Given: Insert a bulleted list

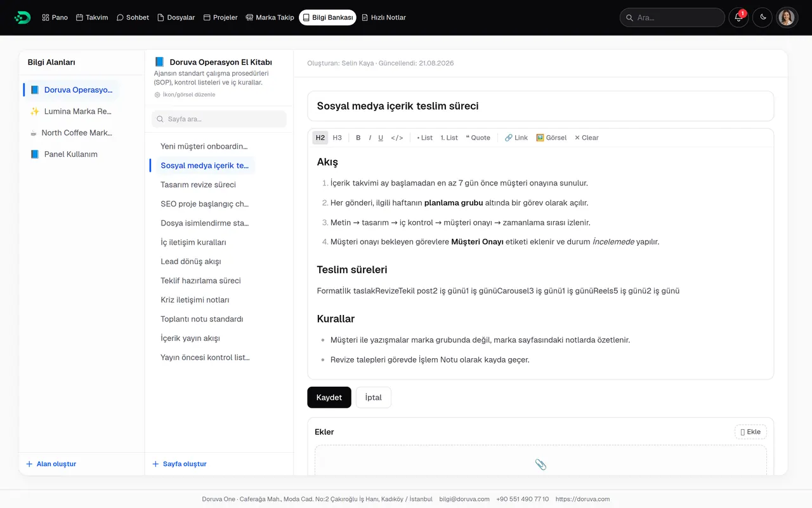Looking at the screenshot, I should click(x=424, y=138).
